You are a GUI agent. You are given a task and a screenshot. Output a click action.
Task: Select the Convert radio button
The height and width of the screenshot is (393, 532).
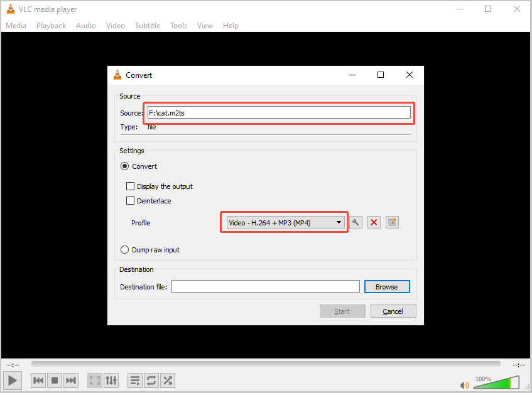click(x=125, y=166)
